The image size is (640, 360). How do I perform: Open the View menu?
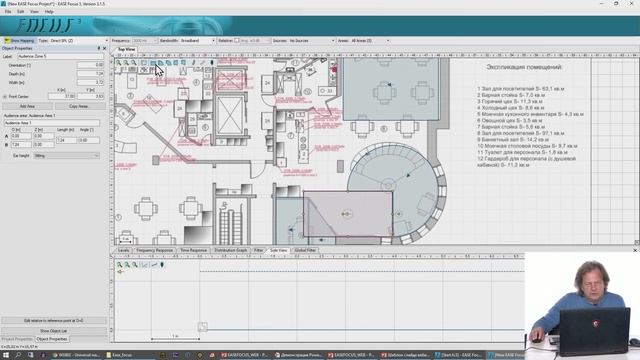34,12
